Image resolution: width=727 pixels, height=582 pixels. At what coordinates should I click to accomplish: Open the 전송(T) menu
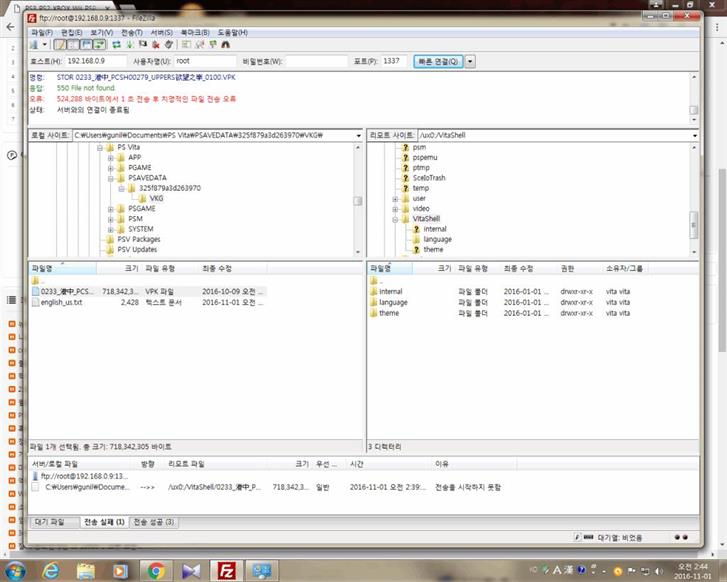132,32
